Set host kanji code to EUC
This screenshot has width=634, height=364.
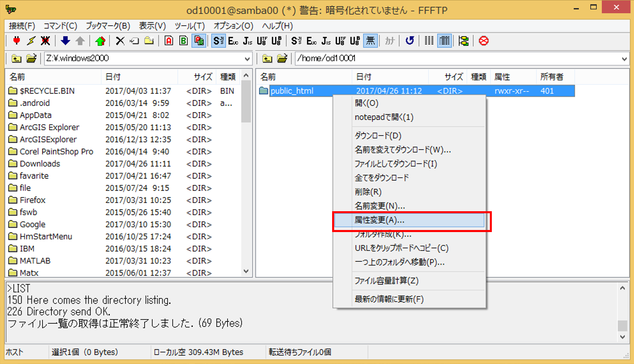pyautogui.click(x=311, y=41)
